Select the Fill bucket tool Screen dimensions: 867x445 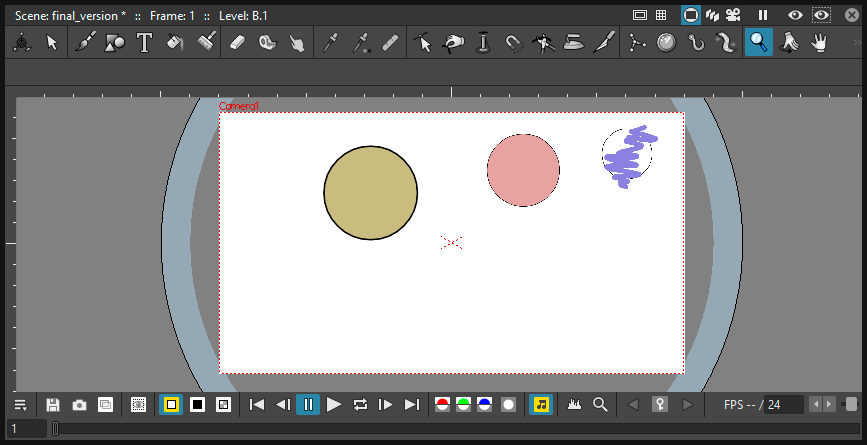point(175,43)
